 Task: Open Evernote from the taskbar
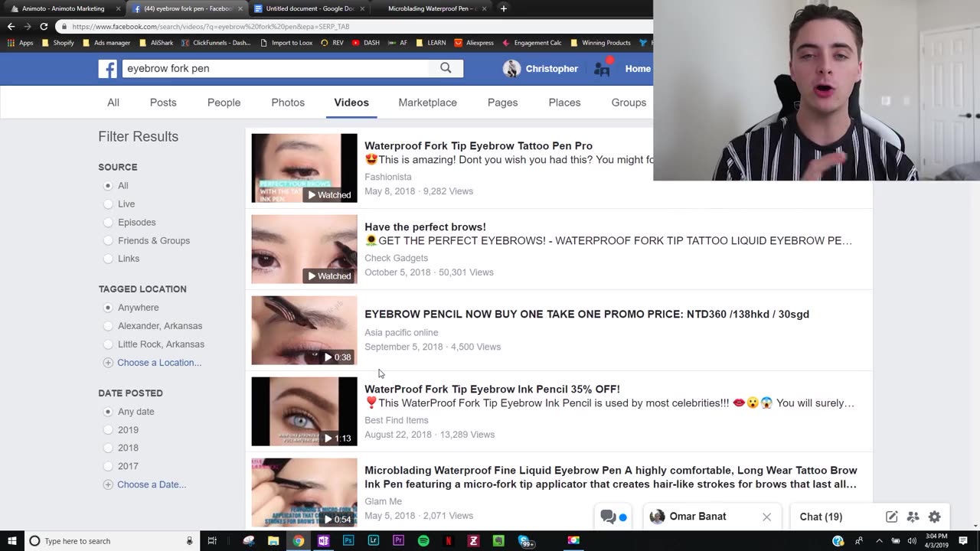coord(498,541)
